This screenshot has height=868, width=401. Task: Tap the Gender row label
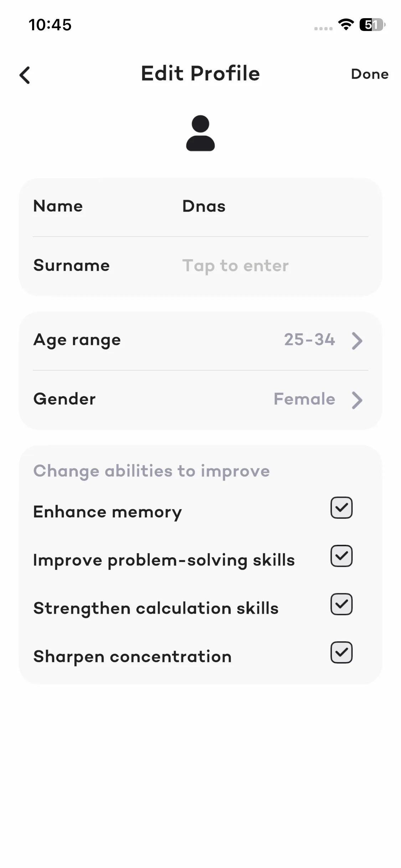[65, 399]
